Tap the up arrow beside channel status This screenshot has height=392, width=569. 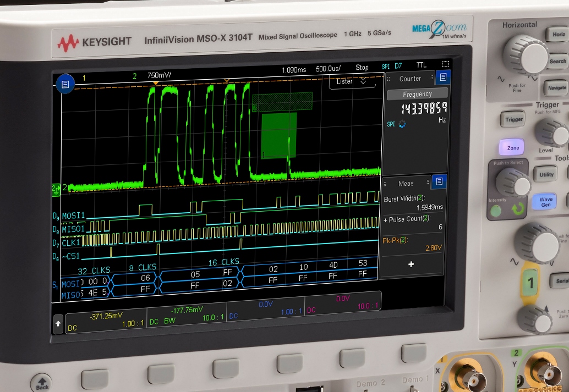pos(58,324)
